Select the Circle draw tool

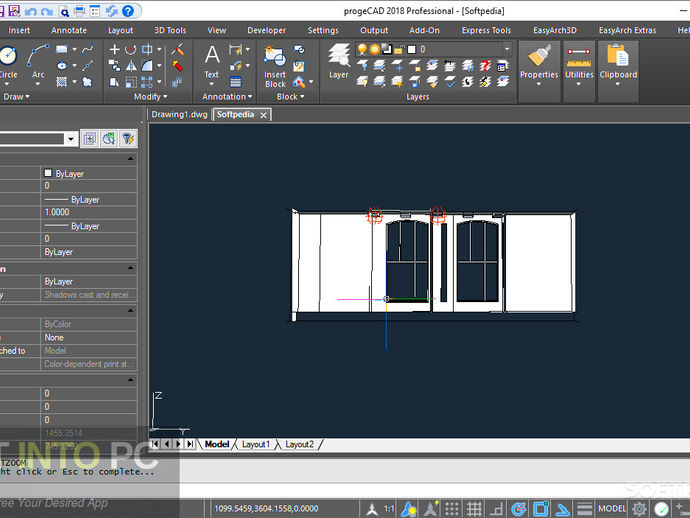point(8,58)
